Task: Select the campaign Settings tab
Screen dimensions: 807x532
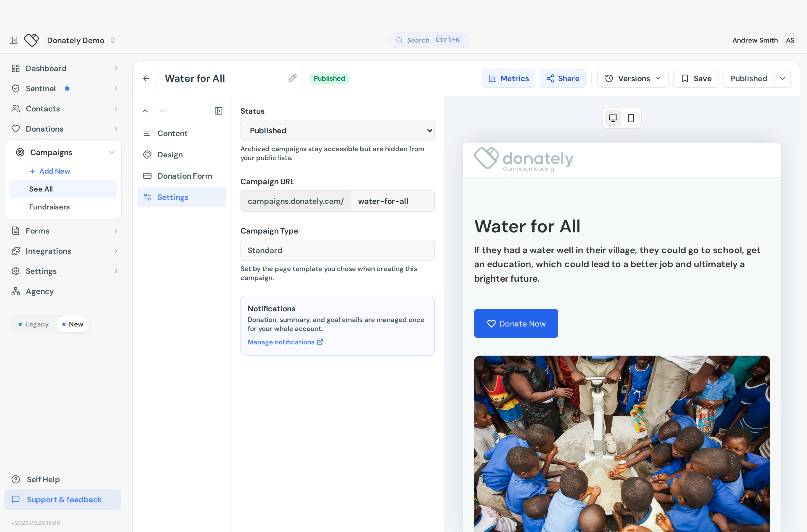Action: 182,197
